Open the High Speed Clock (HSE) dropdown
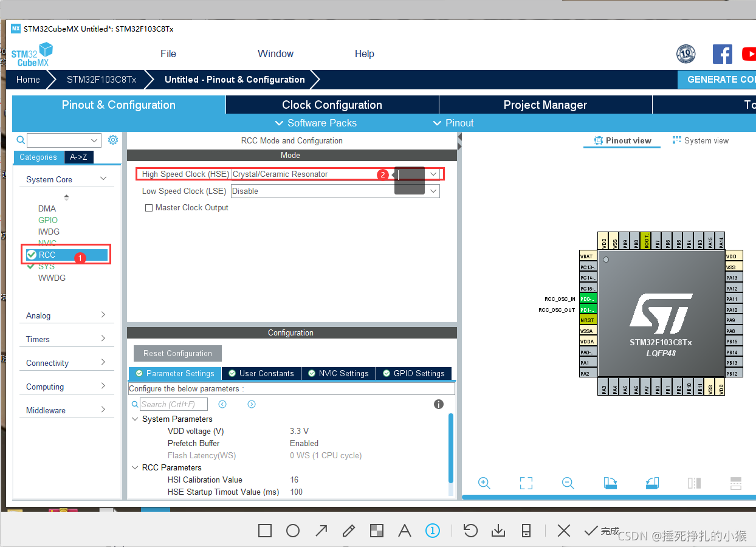756x547 pixels. 433,174
